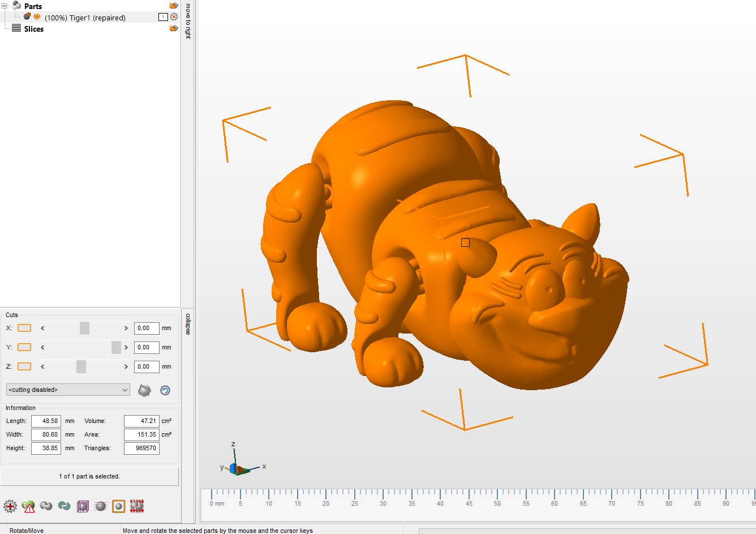Click the purple wireframe box icon

[x=83, y=506]
